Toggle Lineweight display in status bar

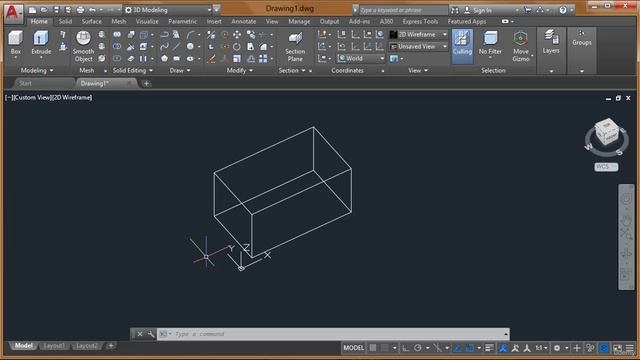point(489,348)
